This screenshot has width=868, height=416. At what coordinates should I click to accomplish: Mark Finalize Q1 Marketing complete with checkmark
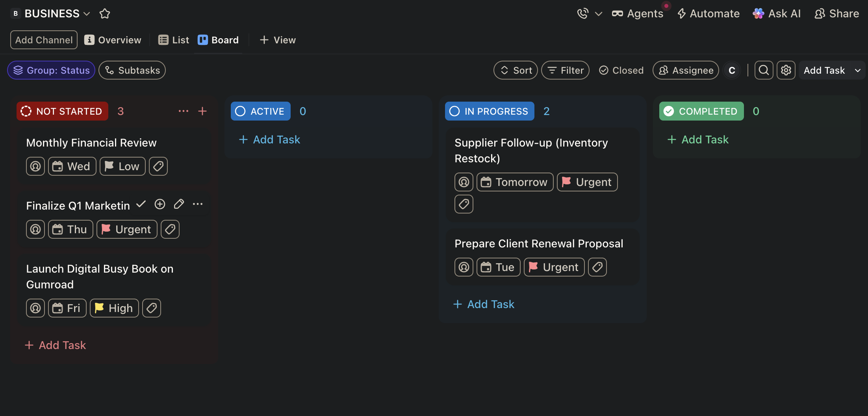(x=141, y=204)
